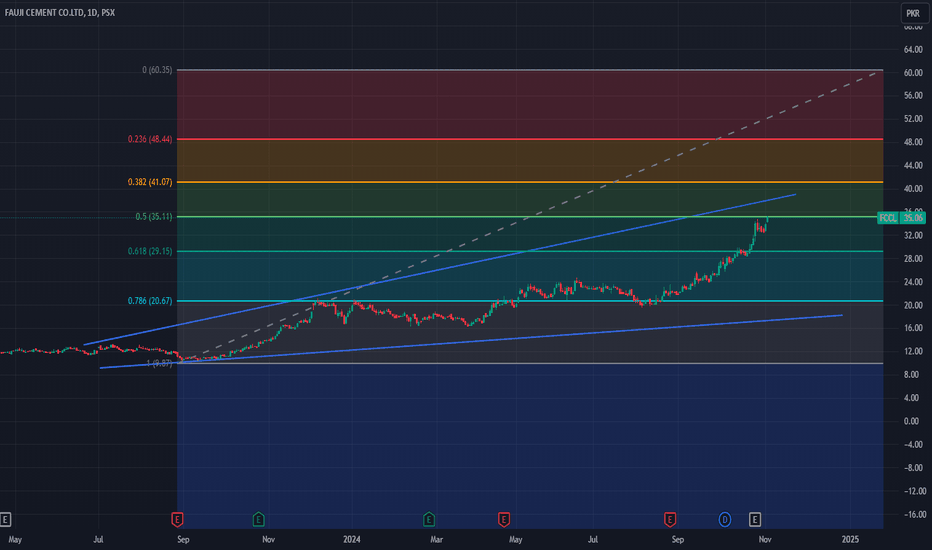Select the Fibonacci 0.236 (48.44) level label

point(150,139)
